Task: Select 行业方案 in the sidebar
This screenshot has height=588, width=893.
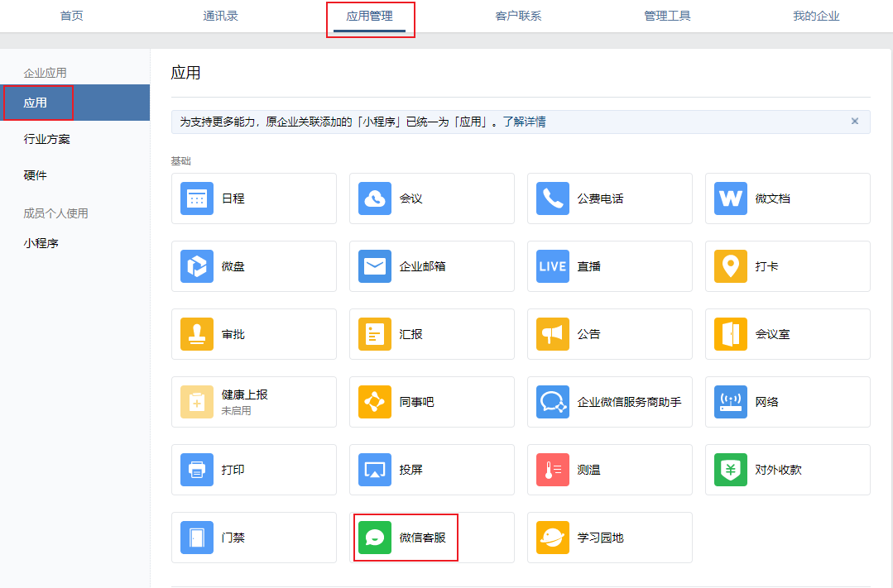Action: click(x=46, y=140)
